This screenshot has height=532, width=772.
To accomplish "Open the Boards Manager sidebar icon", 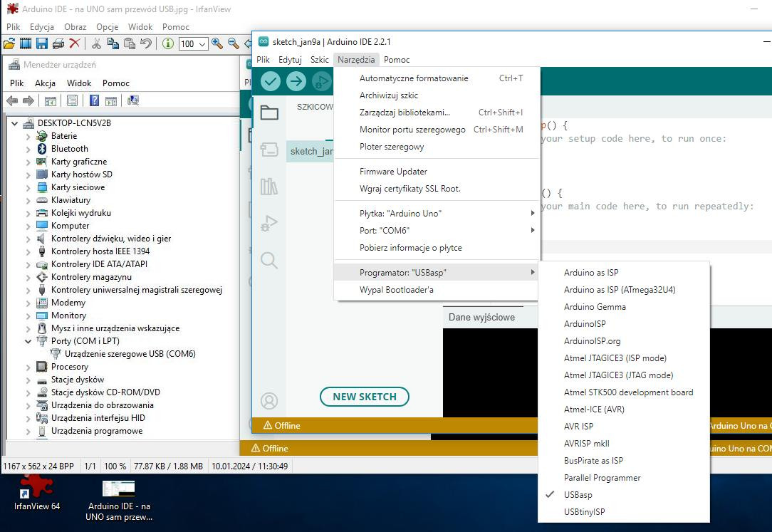I will point(268,149).
